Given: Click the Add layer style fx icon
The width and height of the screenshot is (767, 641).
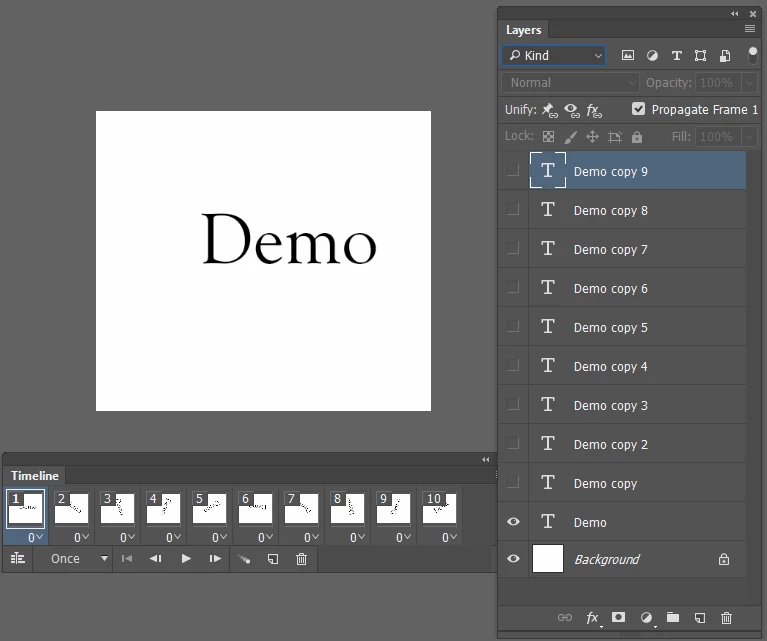Looking at the screenshot, I should click(593, 618).
